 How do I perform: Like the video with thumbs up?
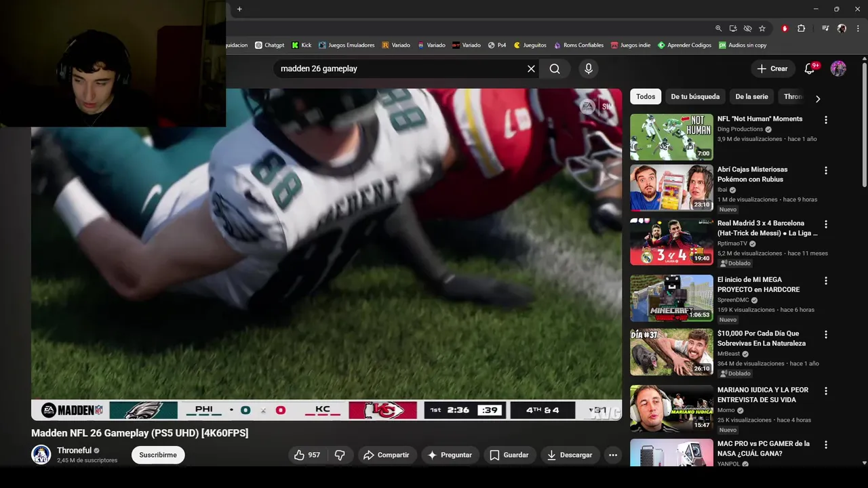pos(307,455)
